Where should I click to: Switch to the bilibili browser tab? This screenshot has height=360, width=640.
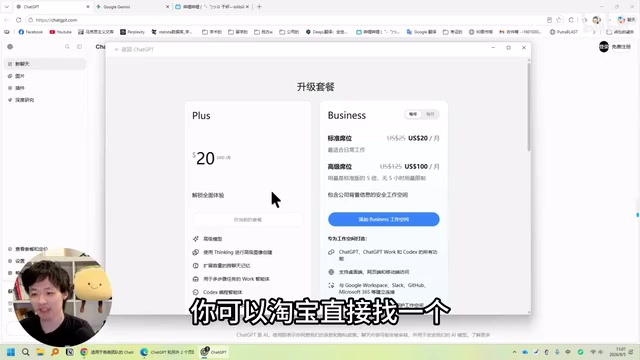pyautogui.click(x=212, y=7)
